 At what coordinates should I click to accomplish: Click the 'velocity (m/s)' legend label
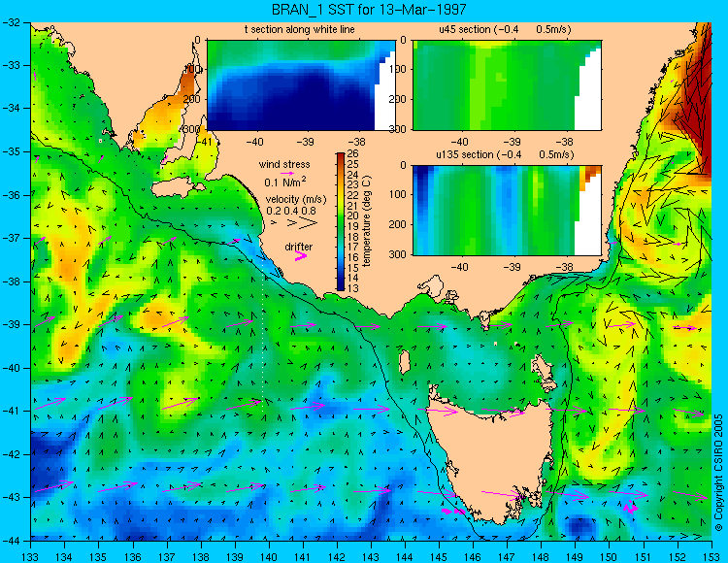(x=296, y=199)
